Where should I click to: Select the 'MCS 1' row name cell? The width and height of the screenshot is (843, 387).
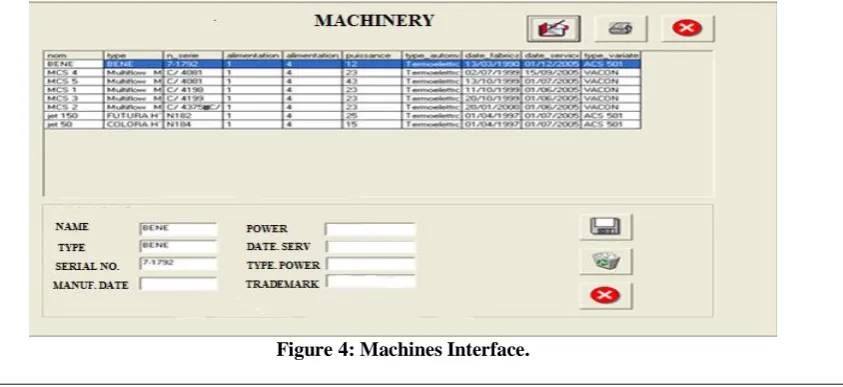click(74, 90)
